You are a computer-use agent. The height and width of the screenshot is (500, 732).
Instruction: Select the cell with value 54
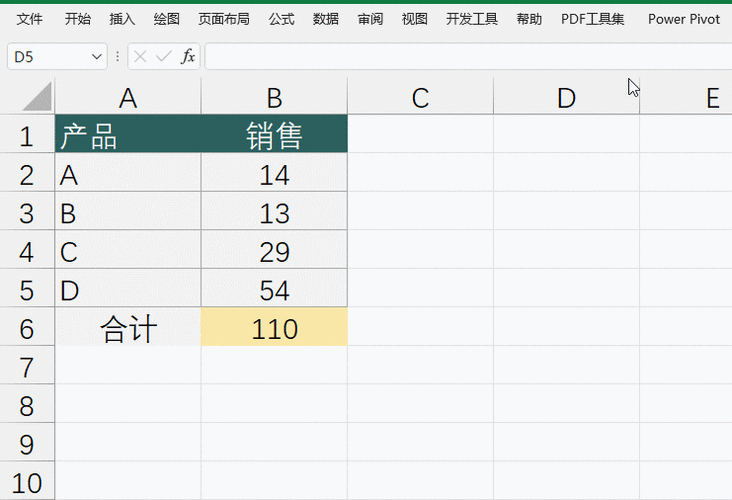tap(274, 288)
